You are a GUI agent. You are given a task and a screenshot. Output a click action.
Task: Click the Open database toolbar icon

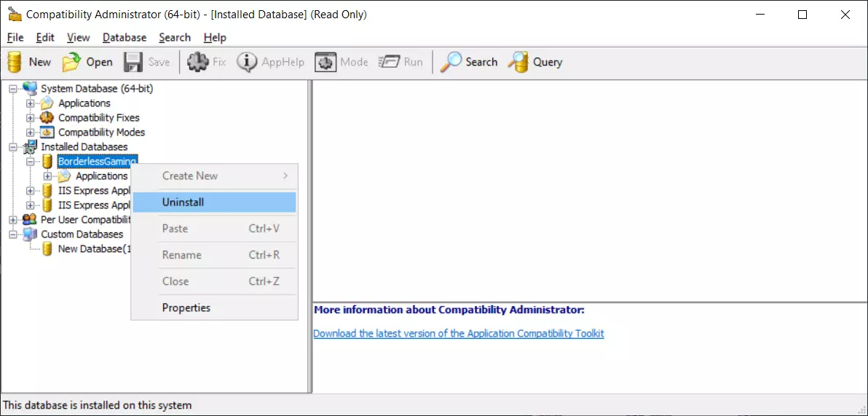coord(71,62)
